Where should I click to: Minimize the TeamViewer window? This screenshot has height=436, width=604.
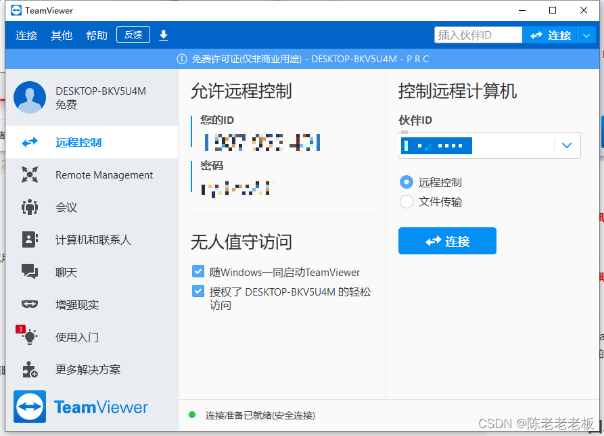522,10
